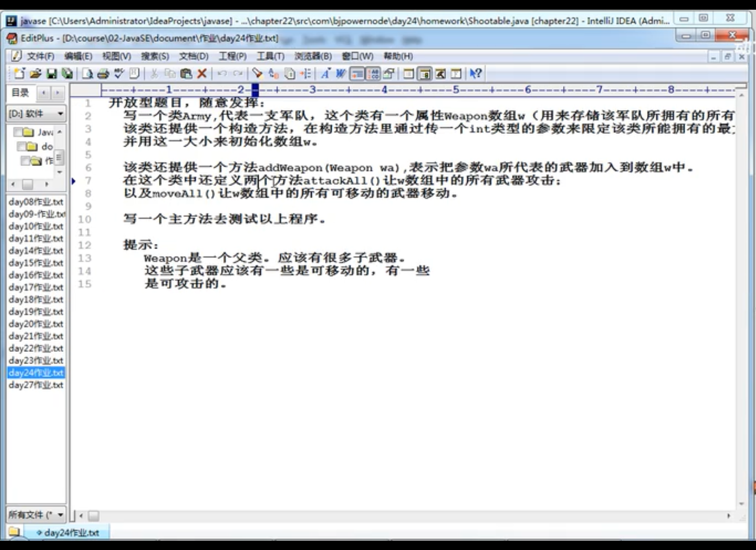
Task: Click the red X Delete icon
Action: click(x=202, y=74)
